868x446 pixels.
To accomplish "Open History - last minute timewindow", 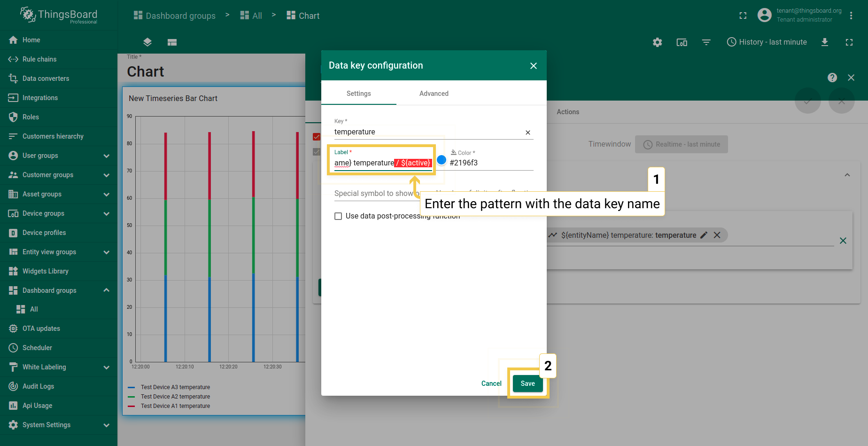I will (x=767, y=42).
